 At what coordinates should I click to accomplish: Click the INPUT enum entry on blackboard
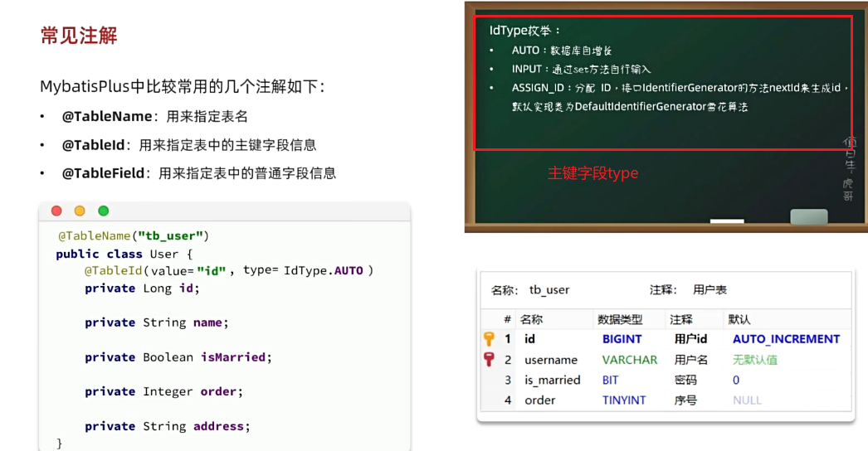581,69
